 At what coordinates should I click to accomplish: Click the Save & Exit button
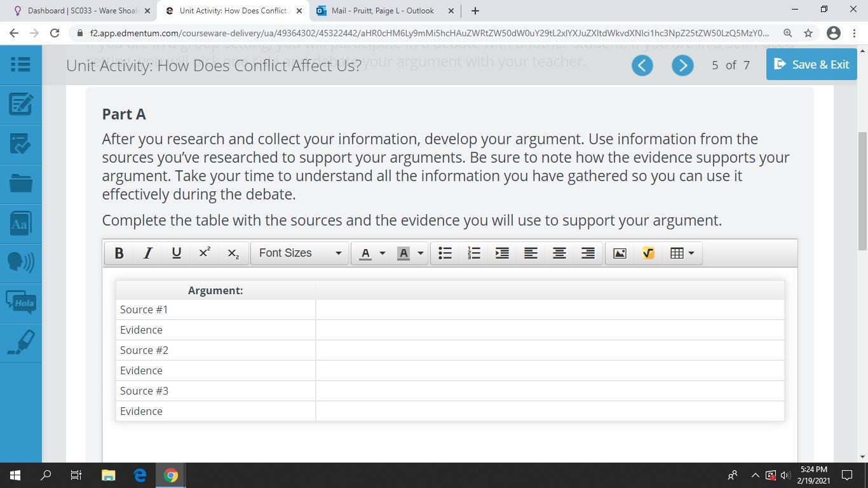coord(811,64)
